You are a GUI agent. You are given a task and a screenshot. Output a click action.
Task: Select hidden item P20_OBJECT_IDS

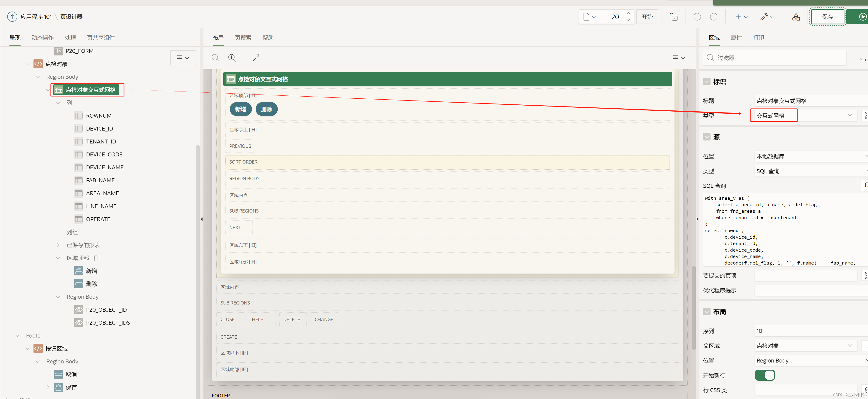pyautogui.click(x=108, y=323)
